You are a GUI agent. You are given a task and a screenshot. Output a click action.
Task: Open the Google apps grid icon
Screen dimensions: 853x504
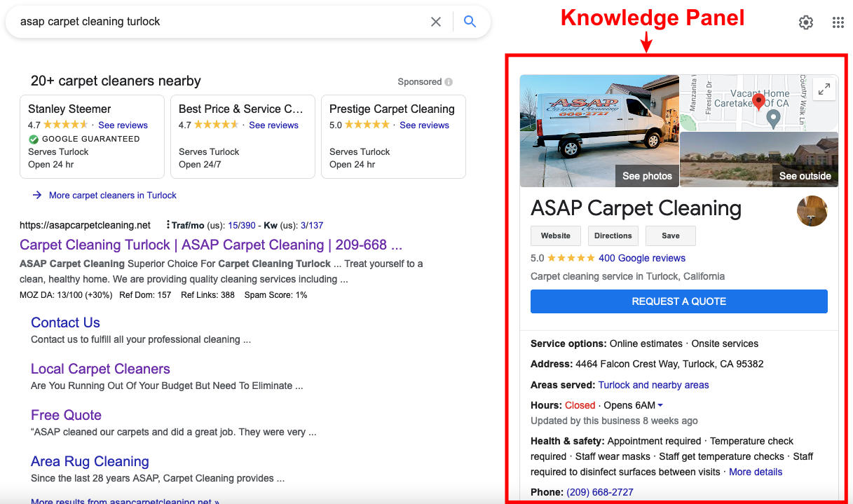click(x=838, y=22)
